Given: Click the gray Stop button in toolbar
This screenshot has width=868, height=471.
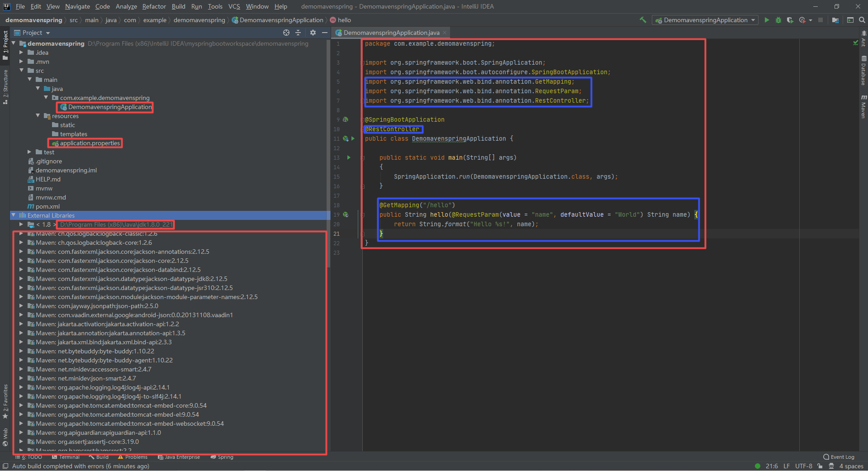Looking at the screenshot, I should (821, 20).
